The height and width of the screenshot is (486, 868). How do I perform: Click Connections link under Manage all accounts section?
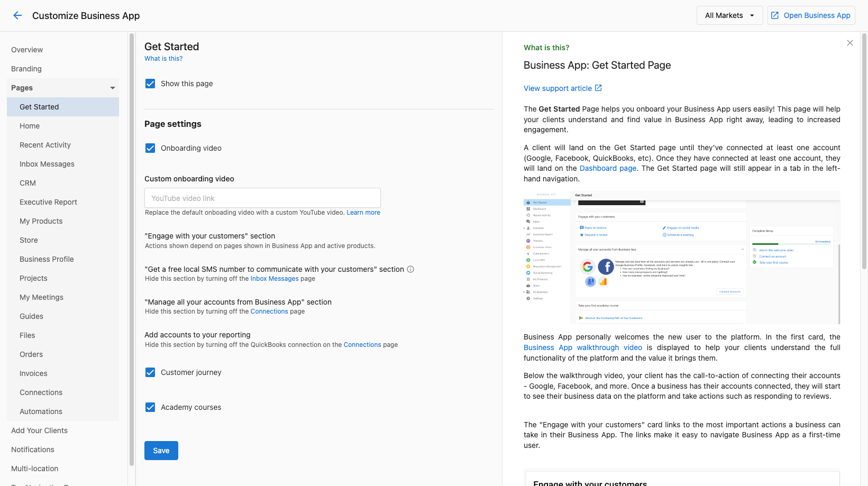(269, 311)
